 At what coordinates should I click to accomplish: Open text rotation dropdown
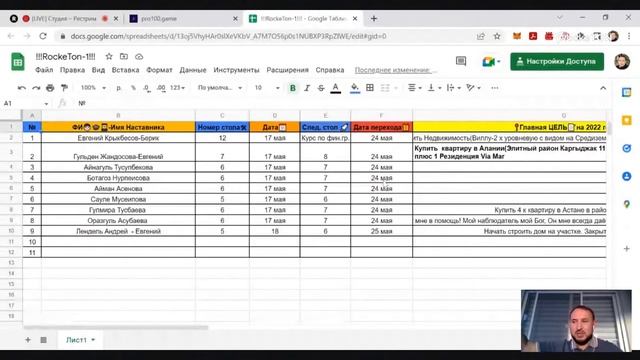click(x=473, y=88)
